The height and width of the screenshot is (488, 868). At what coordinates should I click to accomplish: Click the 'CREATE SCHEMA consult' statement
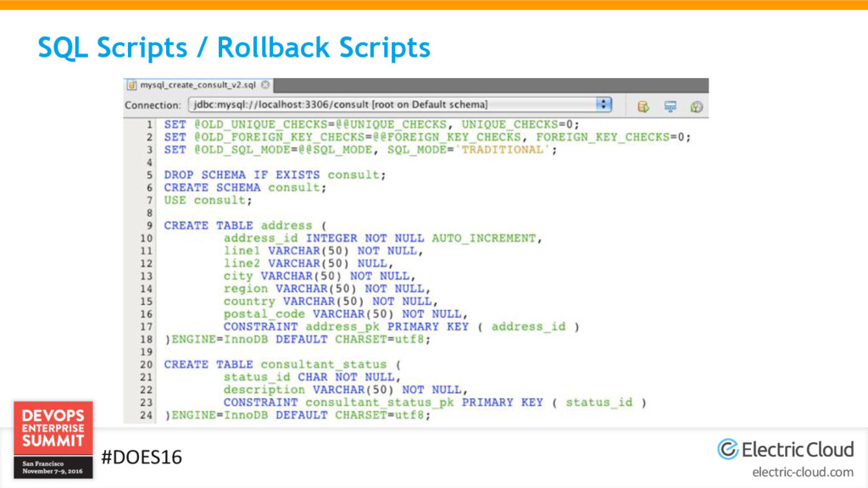245,188
